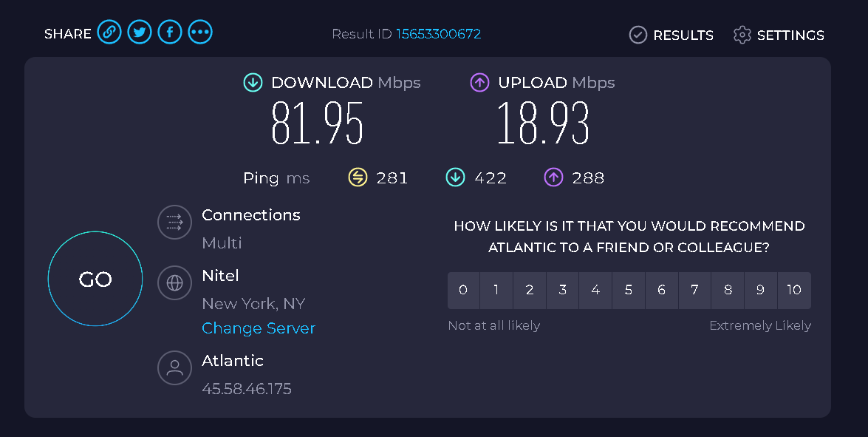
Task: Share result on Twitter
Action: [140, 32]
